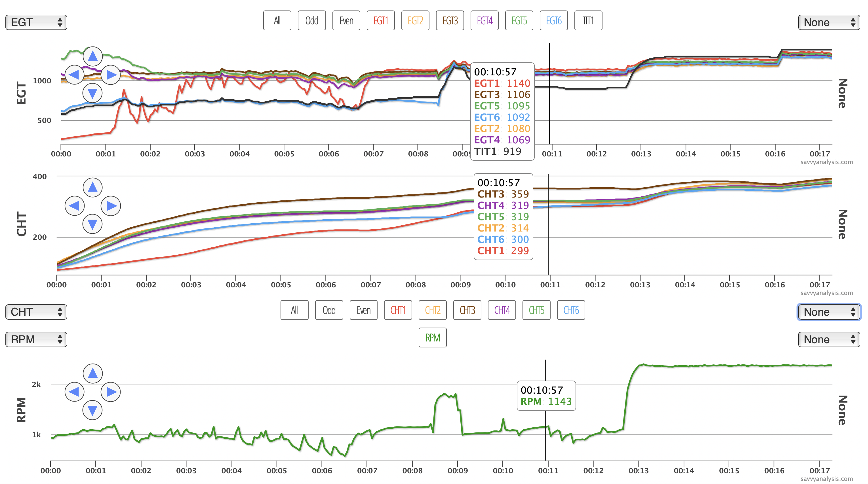Pan the CHT chart left
Image resolution: width=868 pixels, height=484 pixels.
click(75, 206)
